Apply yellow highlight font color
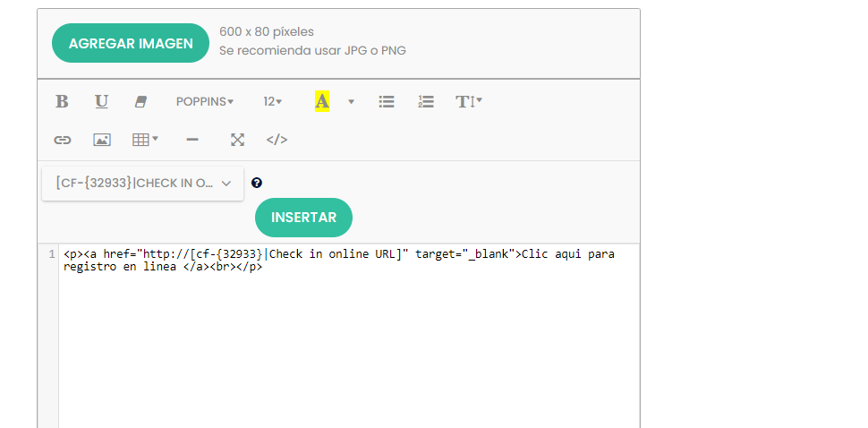This screenshot has width=868, height=428. tap(322, 102)
